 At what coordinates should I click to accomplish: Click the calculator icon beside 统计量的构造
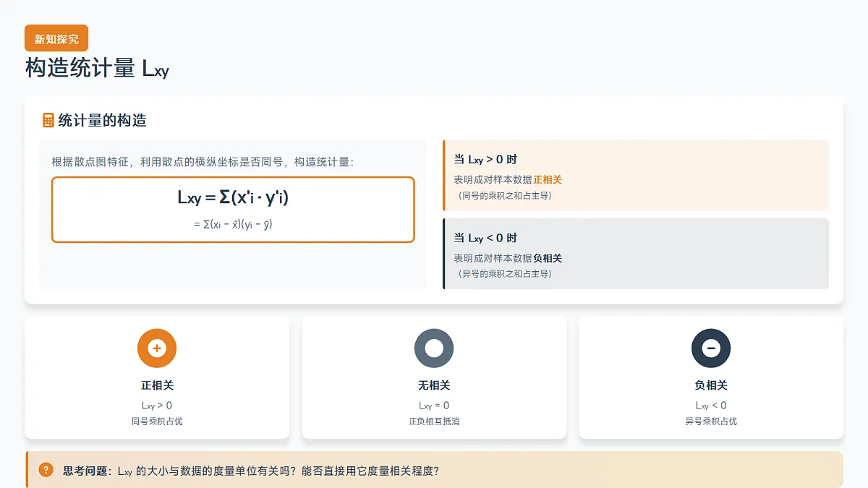48,120
